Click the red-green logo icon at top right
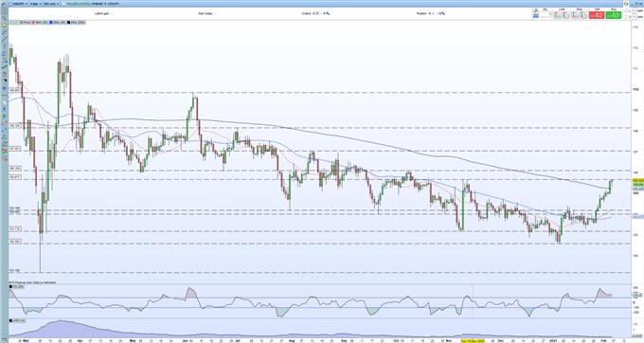Screen dimensions: 644x343 coord(626,4)
